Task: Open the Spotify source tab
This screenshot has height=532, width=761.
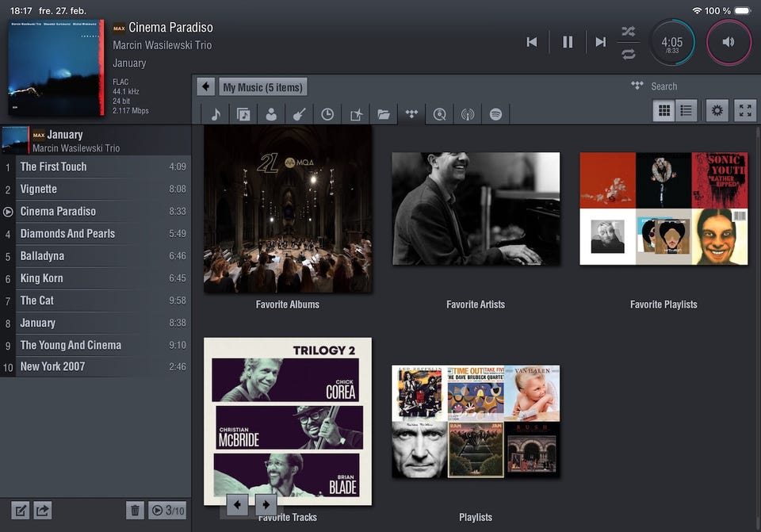Action: (495, 114)
